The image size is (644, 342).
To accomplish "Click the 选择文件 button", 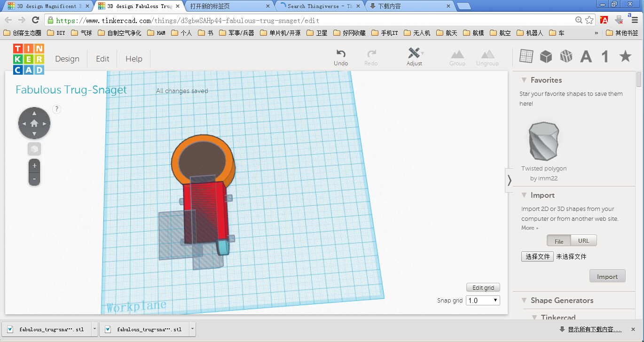I will click(x=537, y=256).
